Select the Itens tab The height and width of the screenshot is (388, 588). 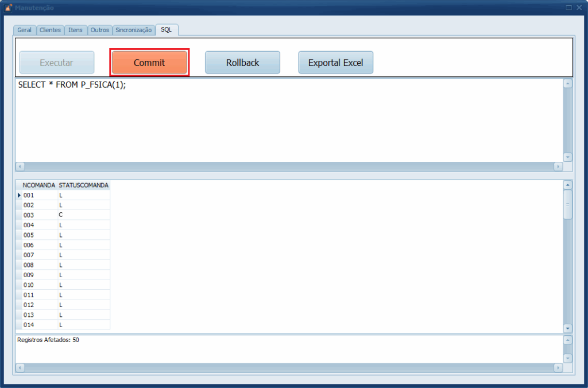pyautogui.click(x=75, y=30)
